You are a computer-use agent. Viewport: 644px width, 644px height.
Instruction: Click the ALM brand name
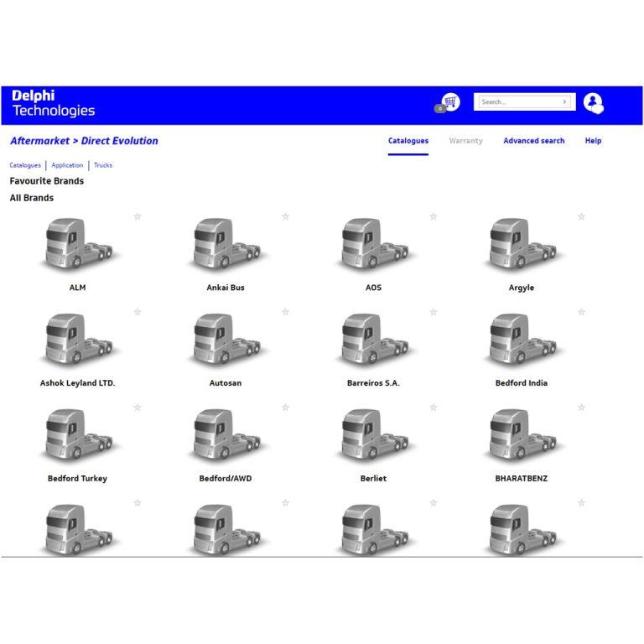77,288
